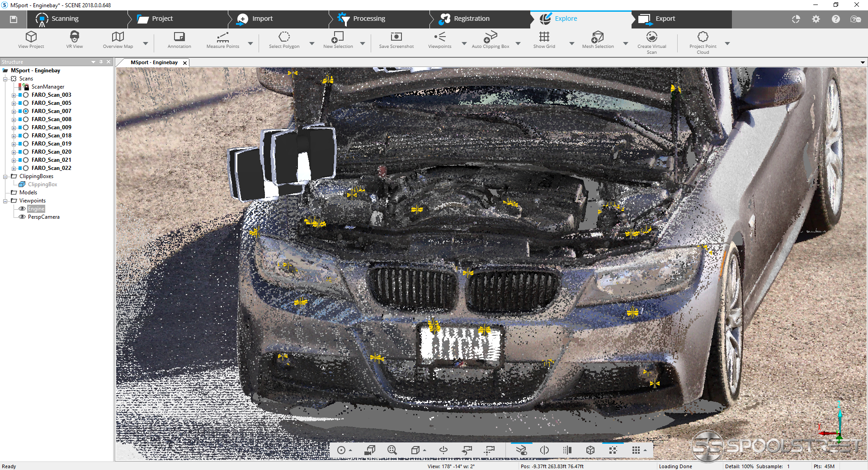Select ScanManager in the structure tree
868x470 pixels.
47,87
